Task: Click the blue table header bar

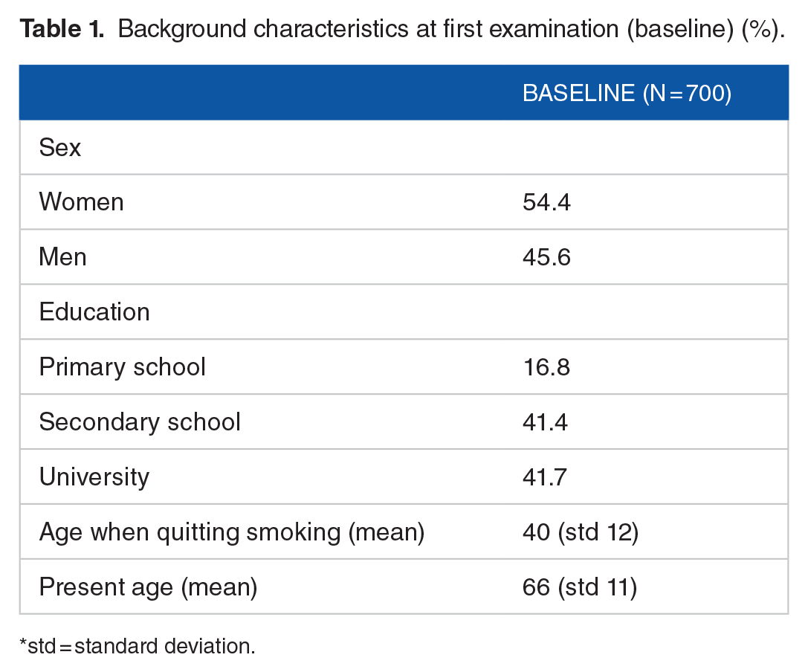Action: coord(404,93)
